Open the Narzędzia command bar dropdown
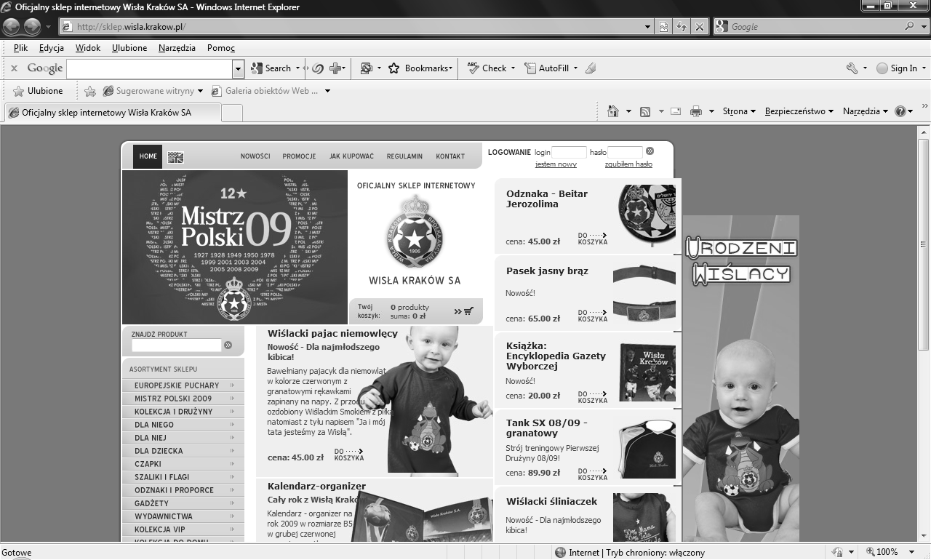This screenshot has width=931, height=560. click(x=866, y=111)
